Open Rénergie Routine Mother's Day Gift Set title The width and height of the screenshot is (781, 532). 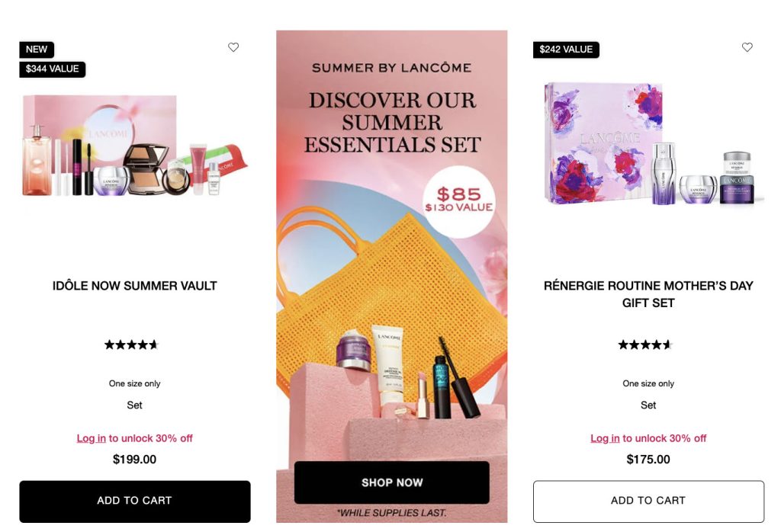click(648, 294)
